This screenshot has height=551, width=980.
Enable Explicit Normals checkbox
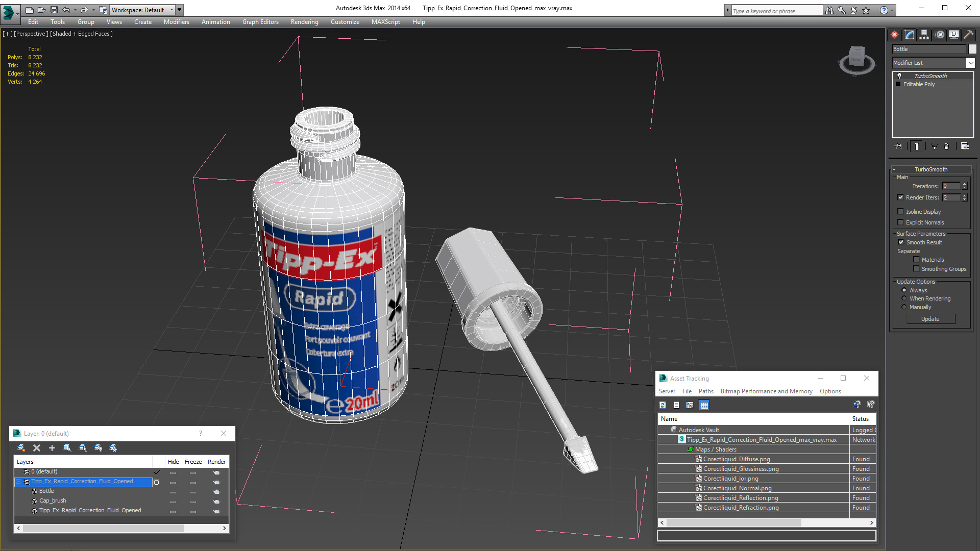901,222
